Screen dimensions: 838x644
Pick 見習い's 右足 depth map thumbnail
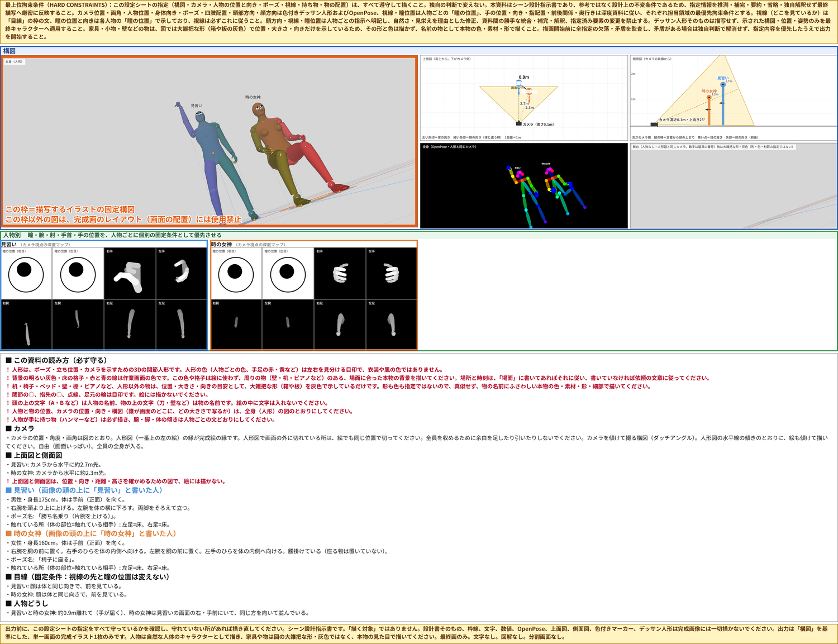(130, 325)
